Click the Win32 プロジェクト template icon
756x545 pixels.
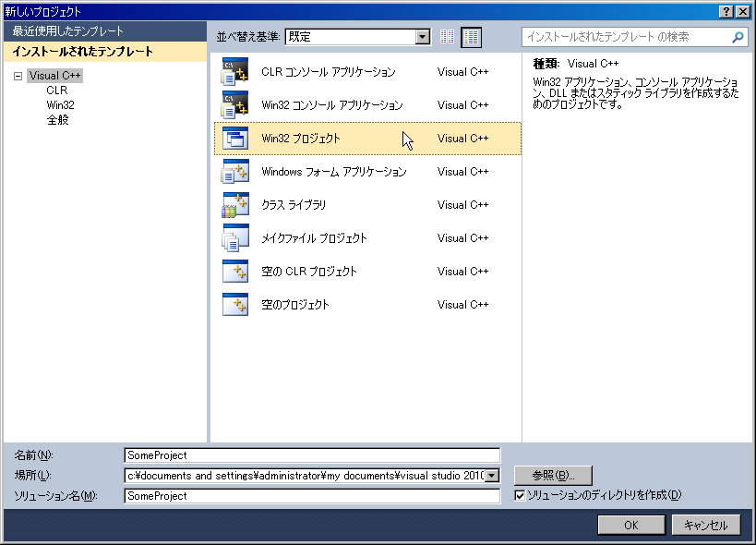235,138
